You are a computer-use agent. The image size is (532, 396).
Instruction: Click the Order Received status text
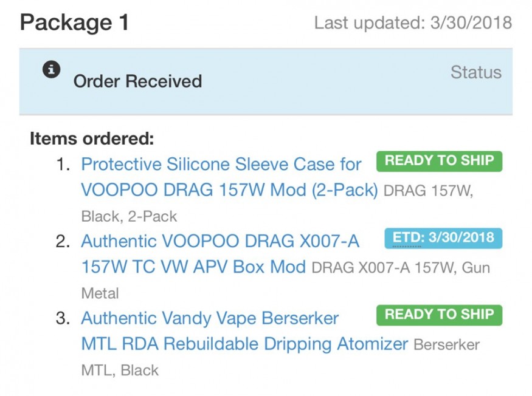point(137,81)
